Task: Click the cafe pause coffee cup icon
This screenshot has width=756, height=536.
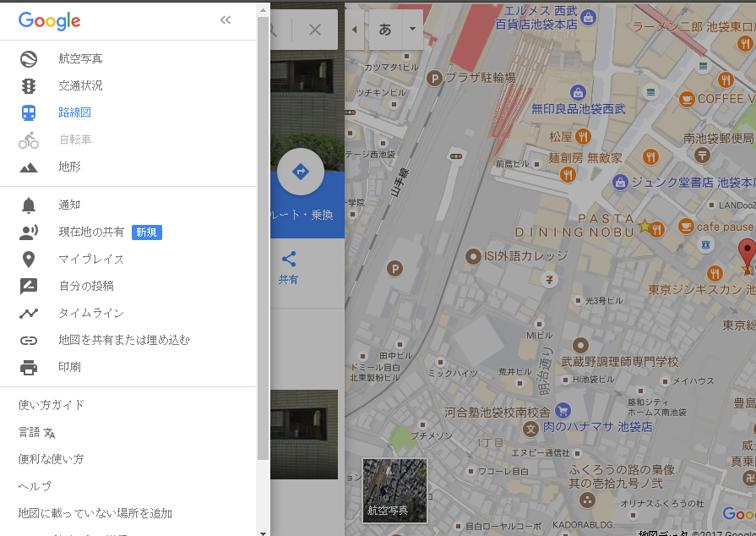Action: pos(686,227)
